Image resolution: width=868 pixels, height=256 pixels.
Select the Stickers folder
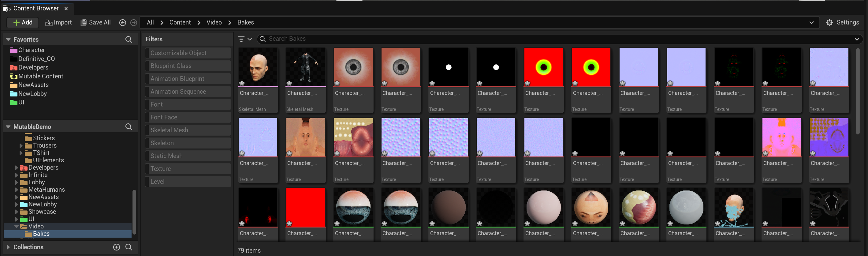click(x=40, y=138)
